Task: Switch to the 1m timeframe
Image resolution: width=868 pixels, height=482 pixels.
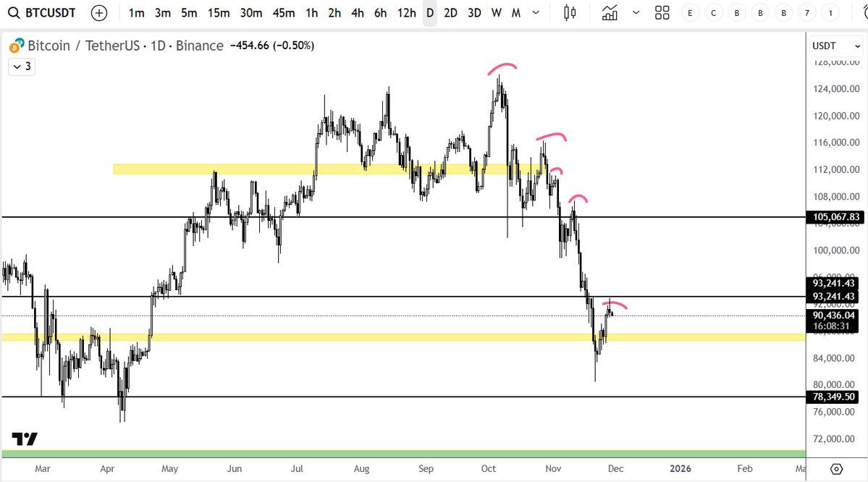Action: pyautogui.click(x=136, y=13)
